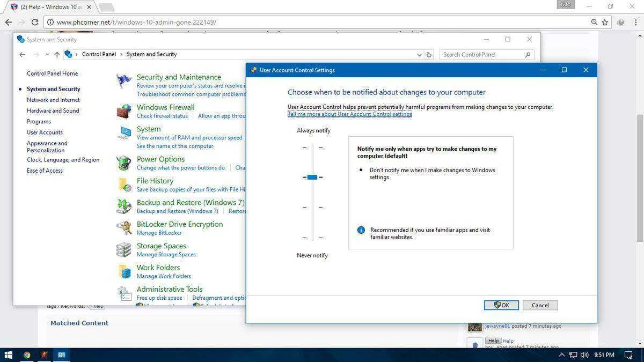Click the notification level slider thumb
The width and height of the screenshot is (644, 362).
tap(312, 177)
